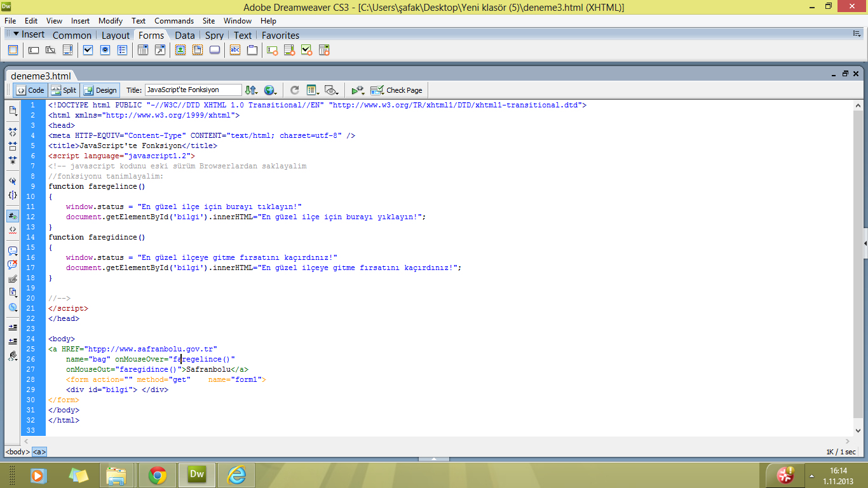Open Internet Explorer from the taskbar
The image size is (868, 488).
click(x=236, y=475)
